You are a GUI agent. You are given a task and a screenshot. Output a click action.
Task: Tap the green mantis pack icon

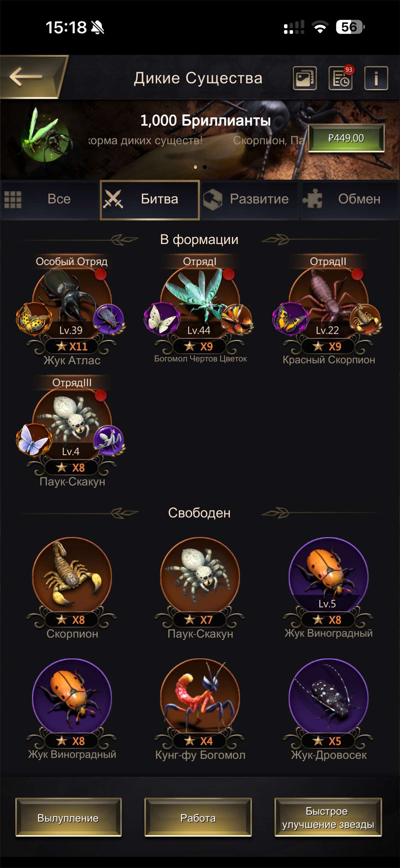click(x=45, y=136)
